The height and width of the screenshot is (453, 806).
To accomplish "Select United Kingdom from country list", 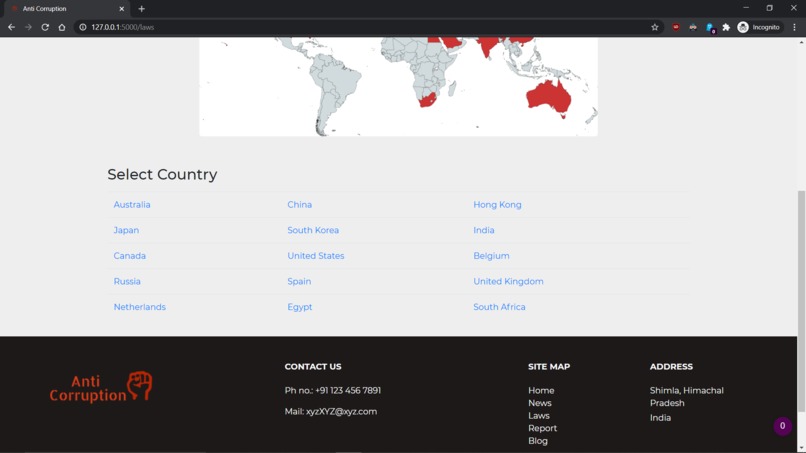I will pyautogui.click(x=508, y=281).
